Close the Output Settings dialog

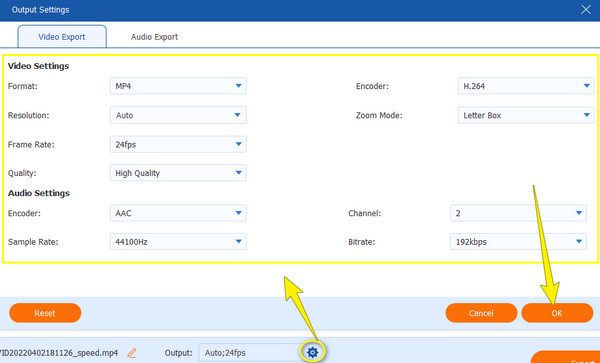tap(585, 10)
